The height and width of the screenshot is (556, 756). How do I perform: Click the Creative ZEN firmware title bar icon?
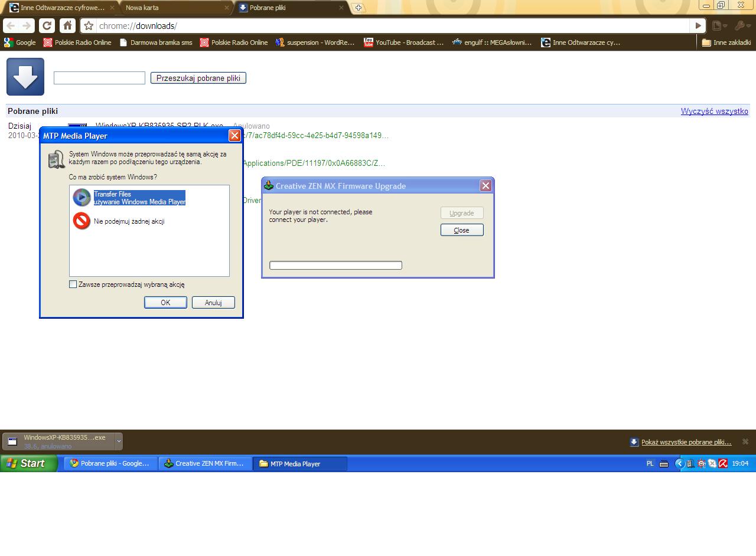pyautogui.click(x=269, y=186)
